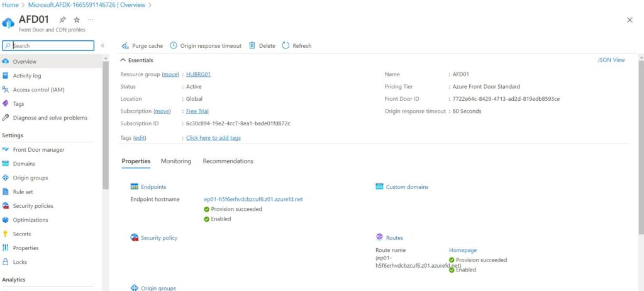The image size is (644, 291).
Task: Open the Homepage route link
Action: pos(463,250)
